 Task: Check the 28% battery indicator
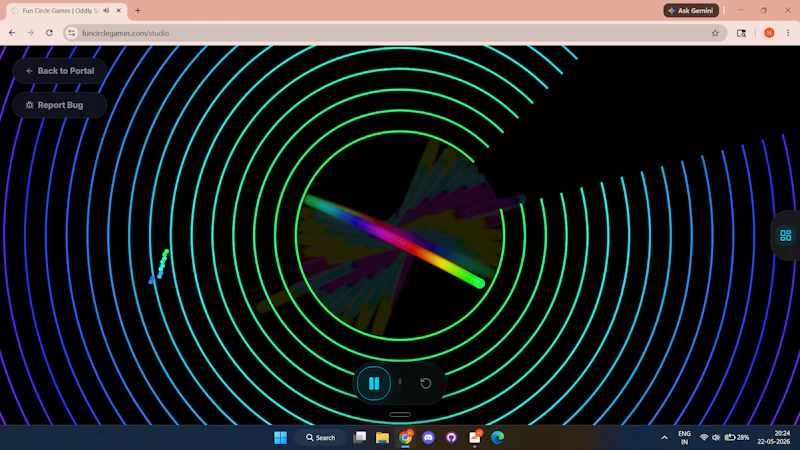click(737, 438)
